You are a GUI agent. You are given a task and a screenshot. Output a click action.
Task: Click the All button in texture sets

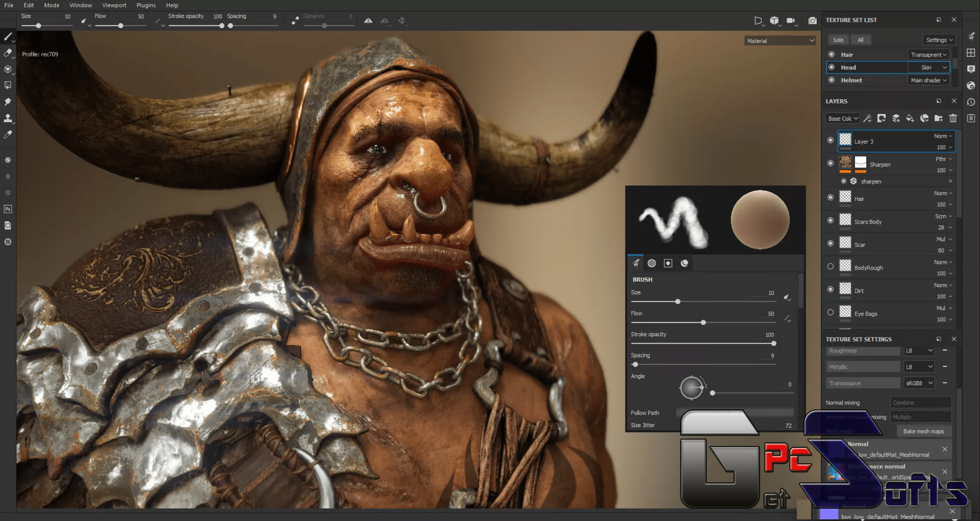[x=860, y=40]
